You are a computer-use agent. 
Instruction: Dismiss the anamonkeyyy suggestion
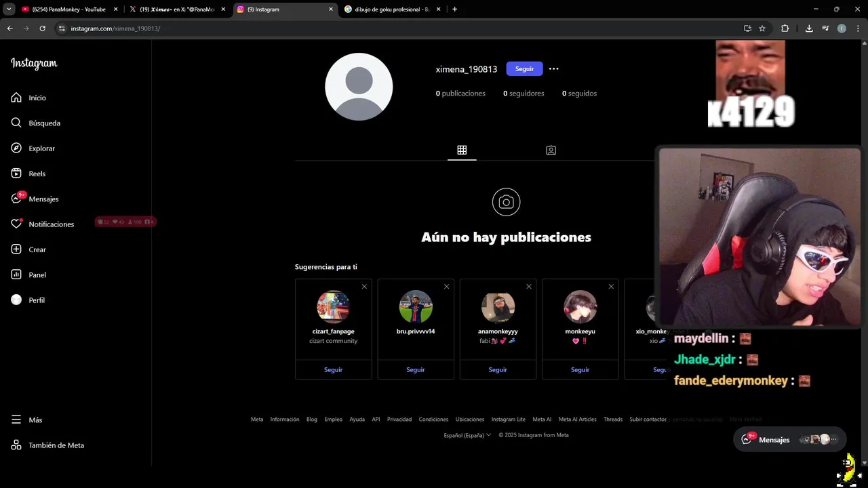(529, 286)
